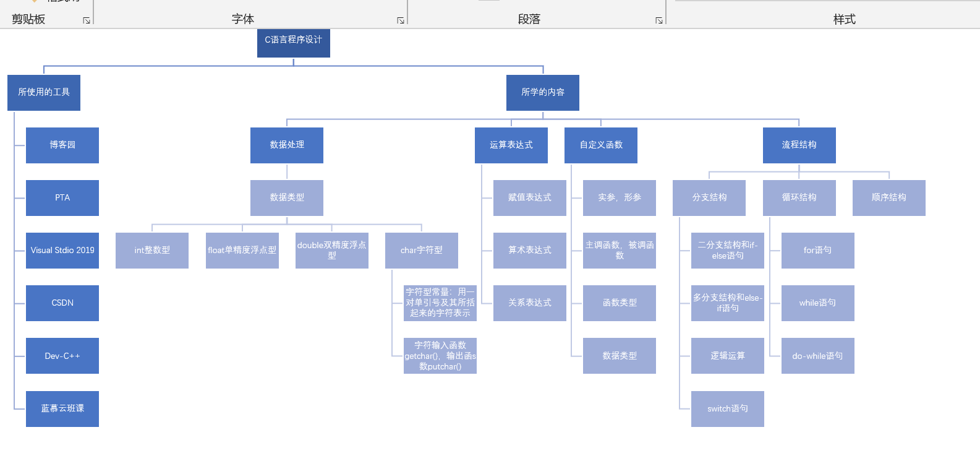The height and width of the screenshot is (461, 980).
Task: Select the 所学的内容 node
Action: click(x=543, y=93)
